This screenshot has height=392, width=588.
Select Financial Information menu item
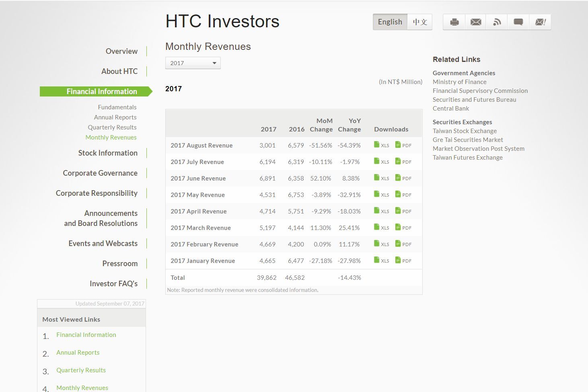96,91
